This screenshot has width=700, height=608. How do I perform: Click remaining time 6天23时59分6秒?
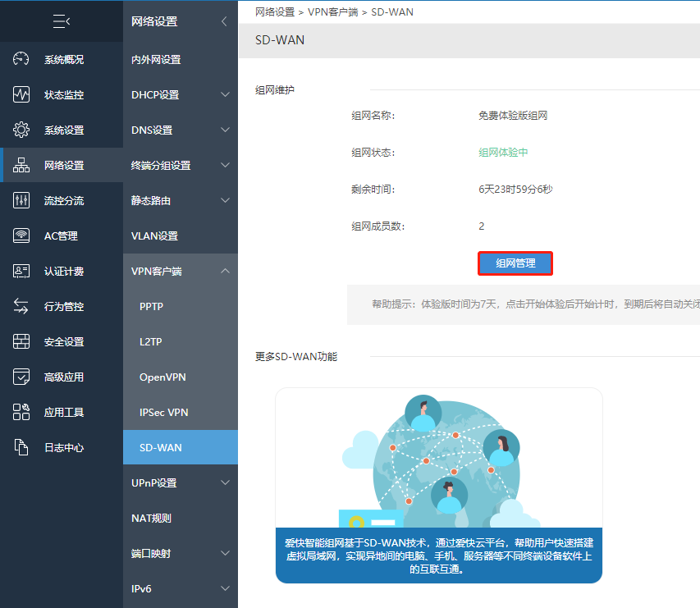point(515,190)
